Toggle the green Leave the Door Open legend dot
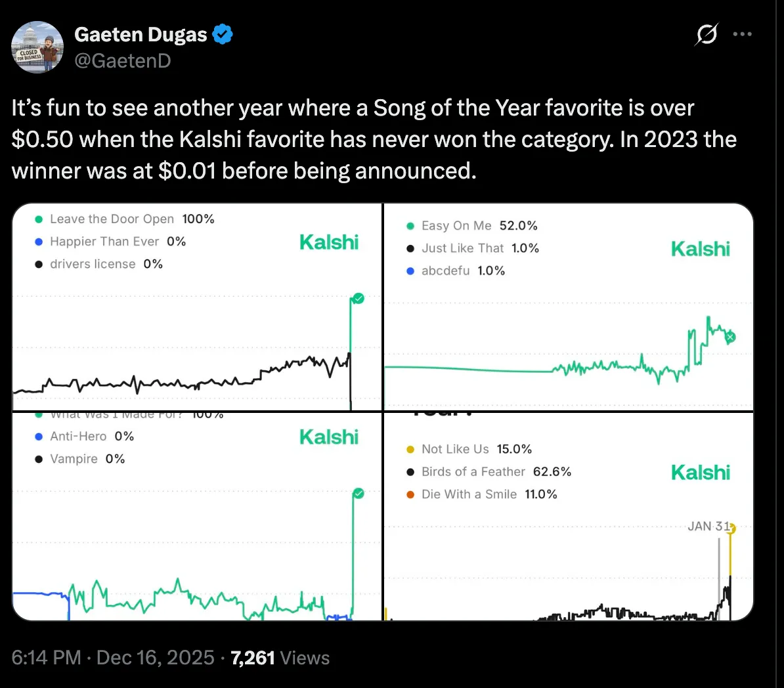784x688 pixels. tap(39, 219)
